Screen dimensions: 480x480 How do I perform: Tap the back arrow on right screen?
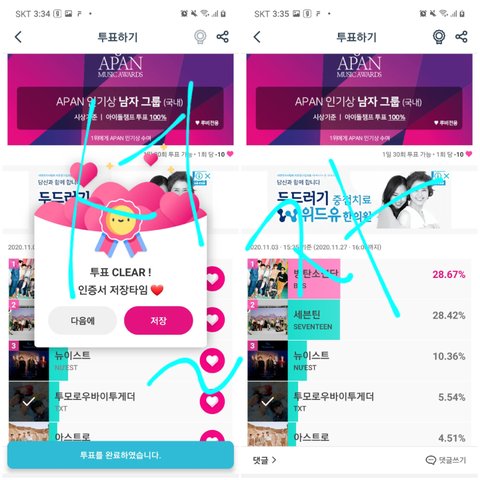[257, 37]
